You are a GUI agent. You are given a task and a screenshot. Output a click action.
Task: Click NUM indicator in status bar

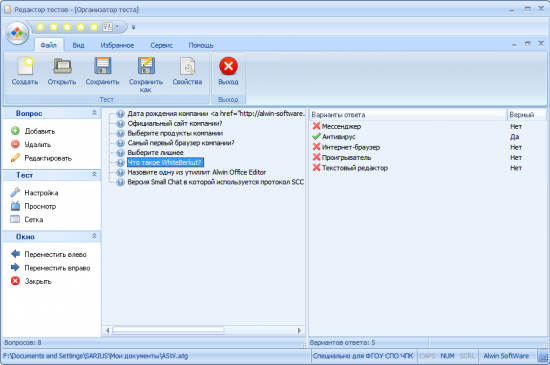pyautogui.click(x=447, y=356)
